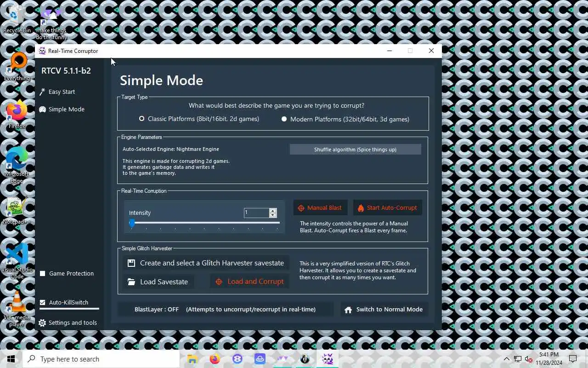Image resolution: width=588 pixels, height=368 pixels.
Task: Click the taskbar search box
Action: (x=101, y=359)
